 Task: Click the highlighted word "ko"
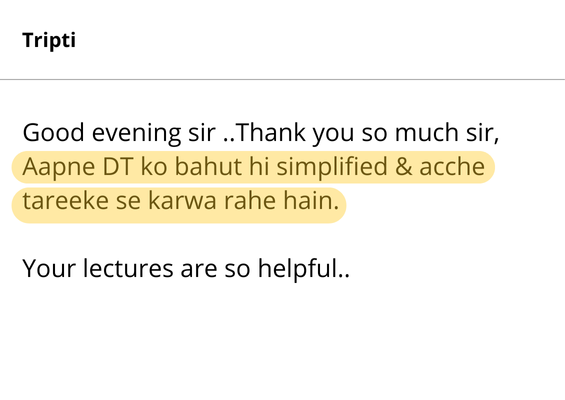154,166
